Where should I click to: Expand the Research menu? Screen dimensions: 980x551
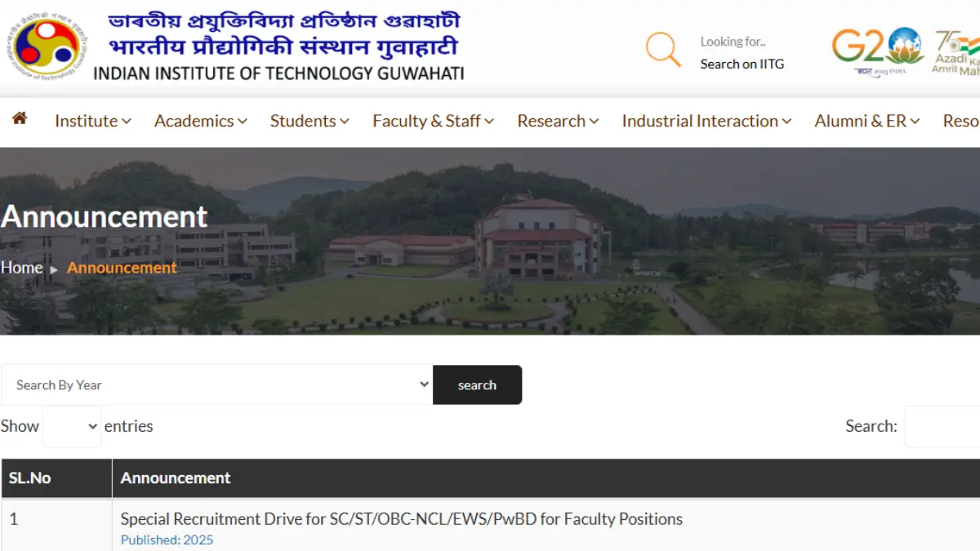point(559,121)
